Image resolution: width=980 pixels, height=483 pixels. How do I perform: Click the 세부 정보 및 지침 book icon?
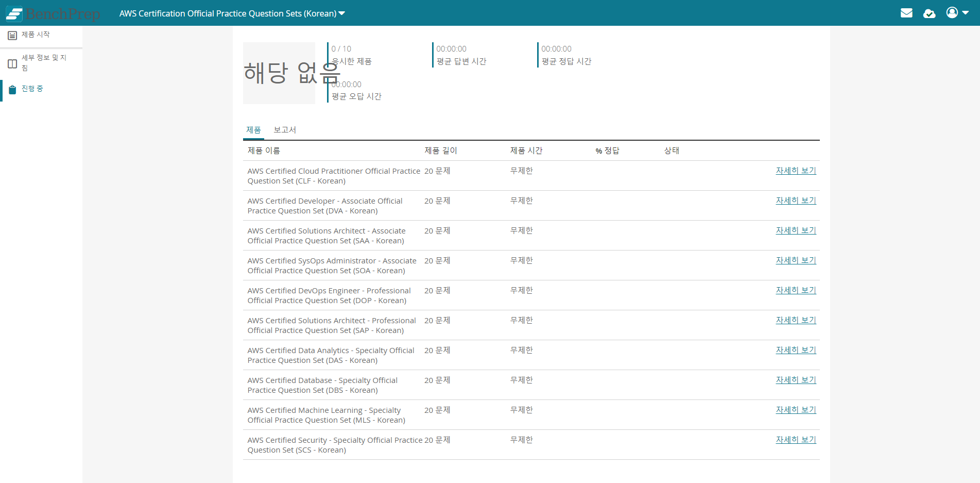[12, 64]
